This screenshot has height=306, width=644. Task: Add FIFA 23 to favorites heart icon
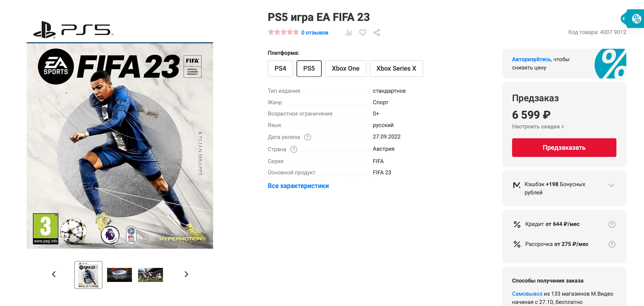[x=362, y=32]
